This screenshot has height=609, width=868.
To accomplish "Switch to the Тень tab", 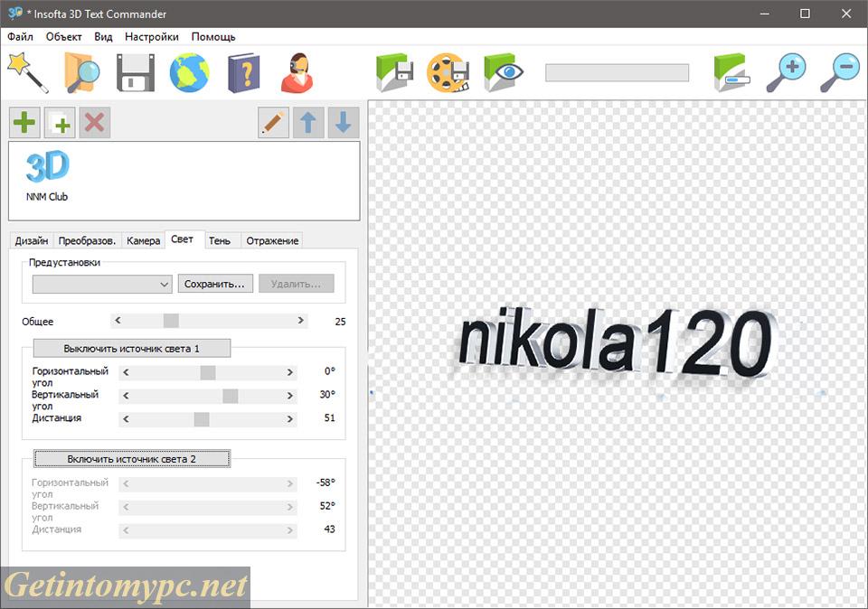I will click(220, 240).
